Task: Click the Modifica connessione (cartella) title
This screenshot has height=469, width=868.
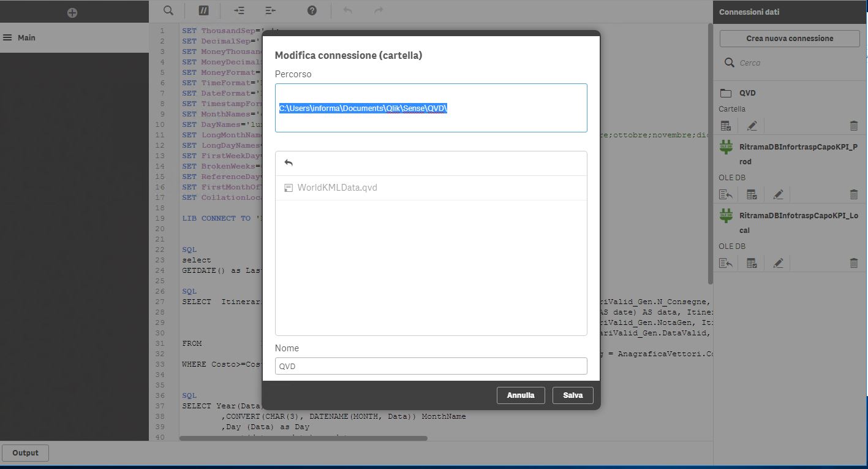Action: (x=349, y=55)
